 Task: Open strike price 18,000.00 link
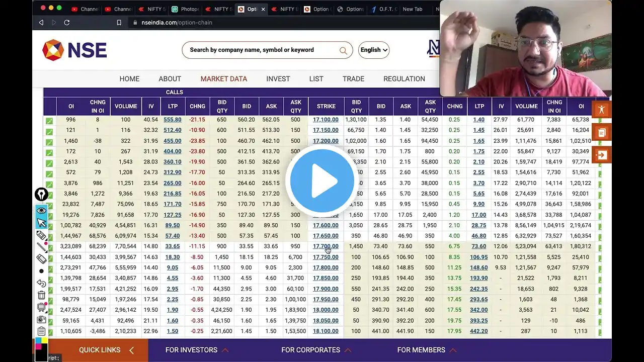coord(326,310)
